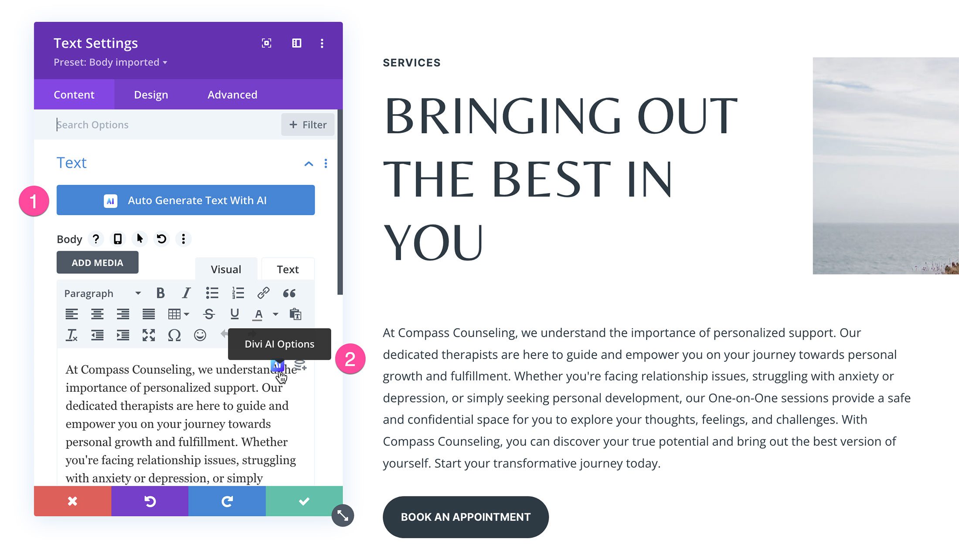The height and width of the screenshot is (560, 959).
Task: Switch to the Design tab
Action: 151,94
